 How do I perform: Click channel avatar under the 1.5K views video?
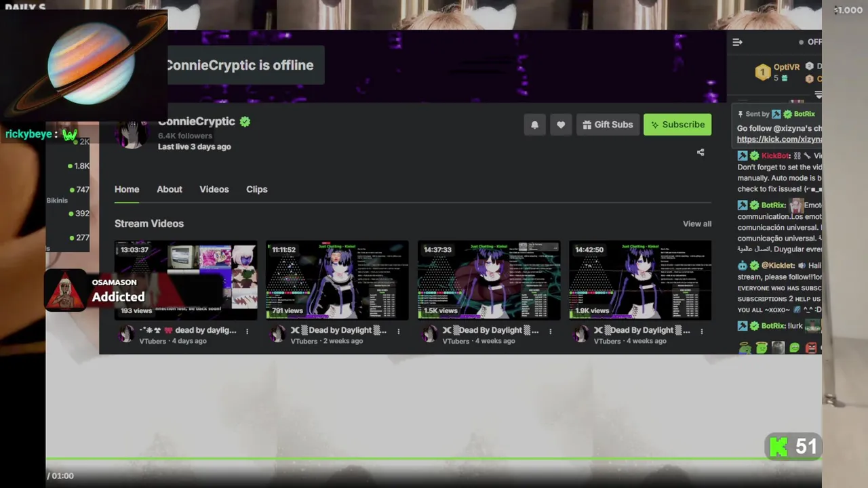[x=429, y=334]
